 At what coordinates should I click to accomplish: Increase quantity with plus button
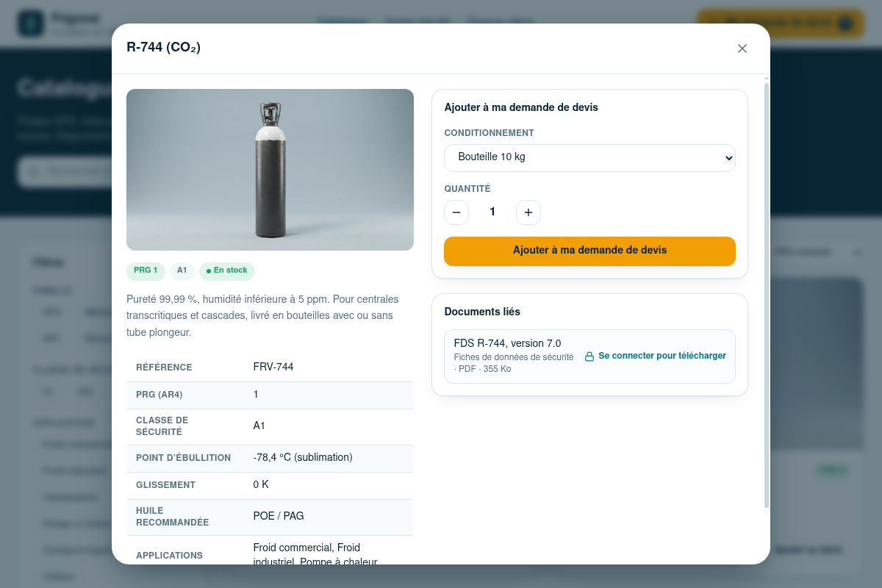[x=528, y=212]
